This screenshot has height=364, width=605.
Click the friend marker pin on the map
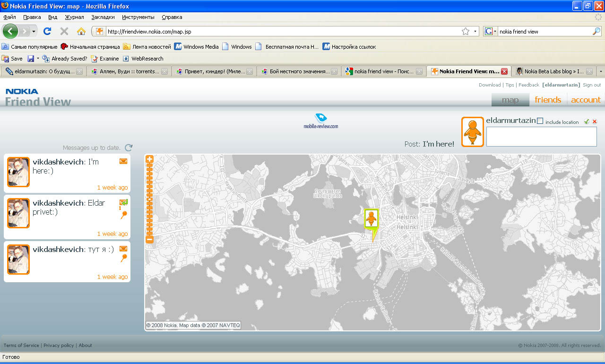pos(372,220)
